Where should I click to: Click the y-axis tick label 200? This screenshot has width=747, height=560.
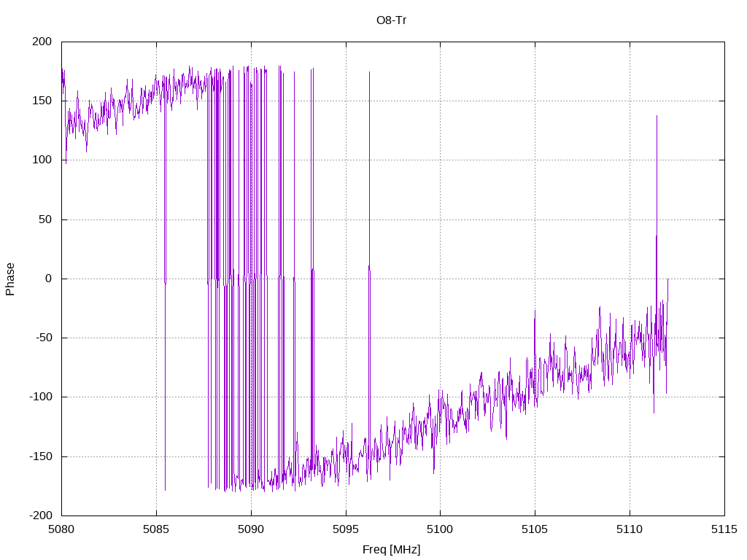(x=42, y=42)
